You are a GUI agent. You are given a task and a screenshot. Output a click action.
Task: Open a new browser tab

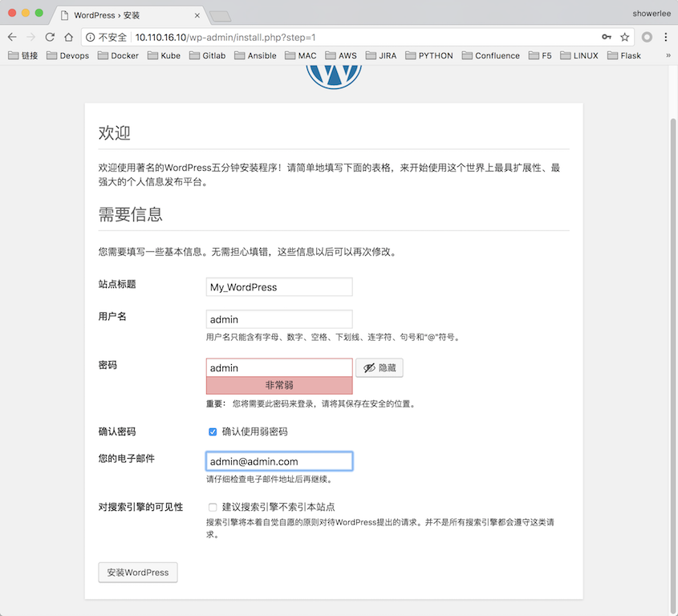tap(220, 16)
